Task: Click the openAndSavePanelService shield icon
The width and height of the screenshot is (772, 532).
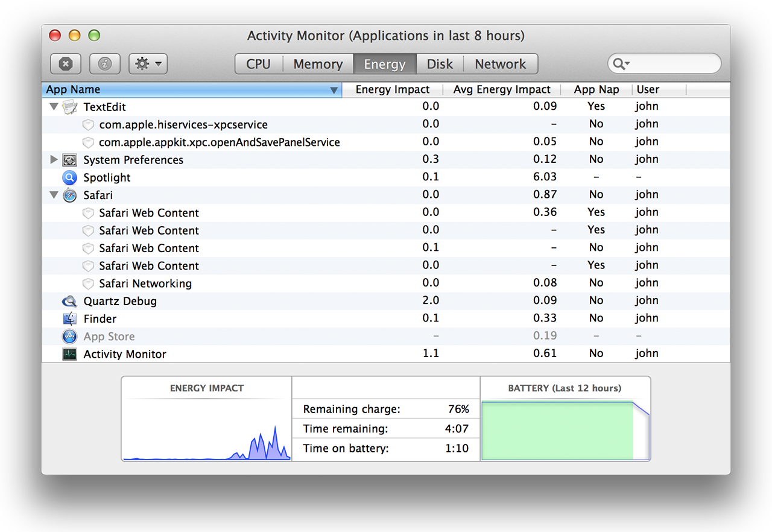Action: [88, 142]
